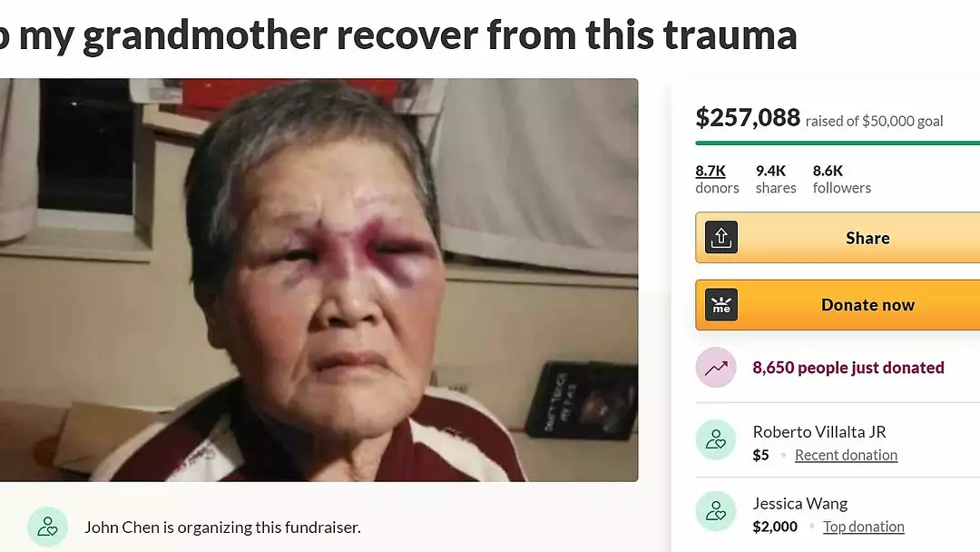Click '8,650 people just donated' text

coord(848,368)
